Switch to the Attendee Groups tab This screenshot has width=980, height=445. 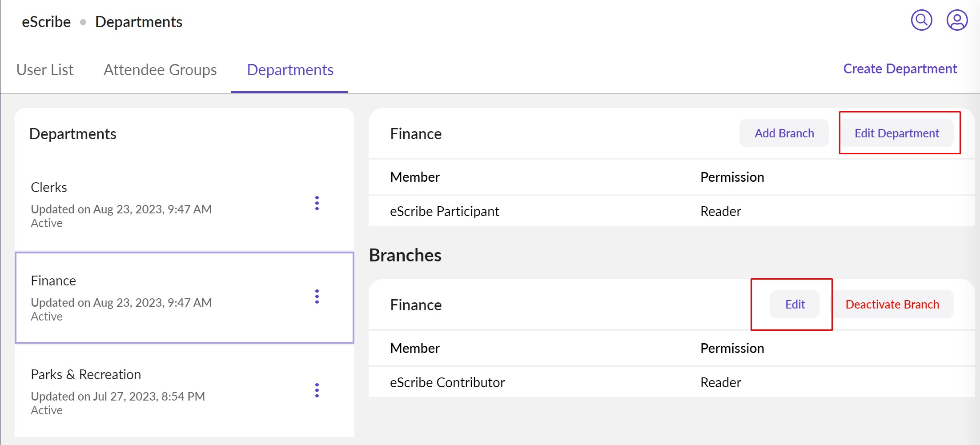pos(160,70)
